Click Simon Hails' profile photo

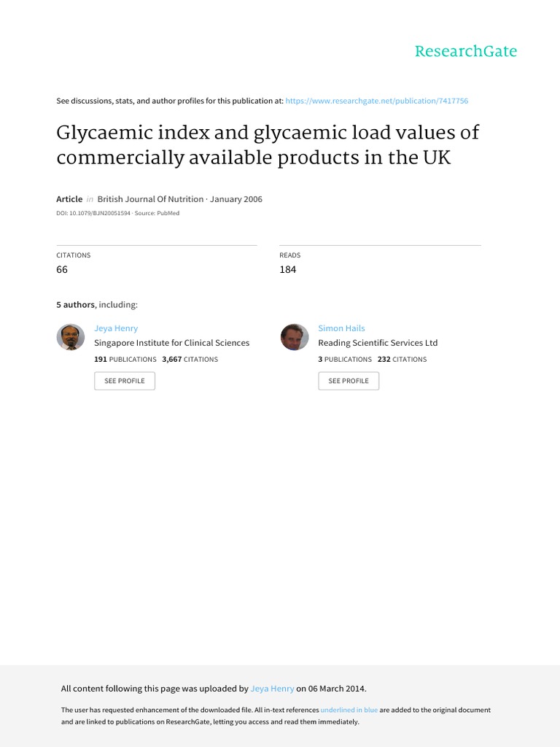(x=295, y=337)
